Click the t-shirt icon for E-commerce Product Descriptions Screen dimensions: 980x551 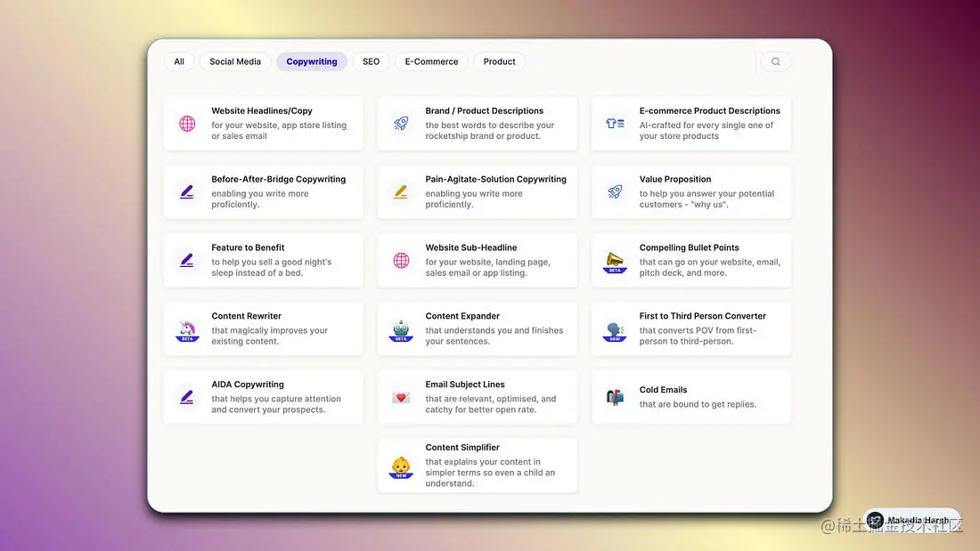[615, 124]
